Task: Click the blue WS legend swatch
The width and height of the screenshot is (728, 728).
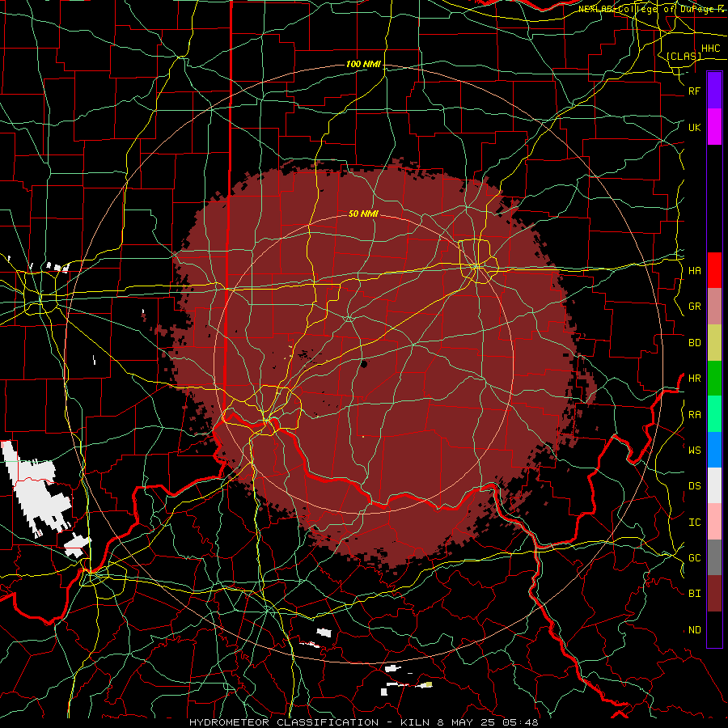Action: pyautogui.click(x=714, y=450)
